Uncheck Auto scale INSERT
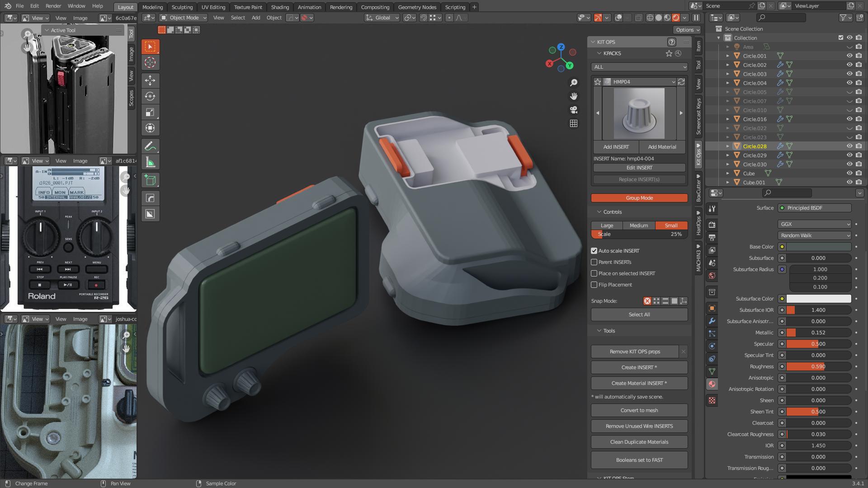868x488 pixels. pos(594,251)
